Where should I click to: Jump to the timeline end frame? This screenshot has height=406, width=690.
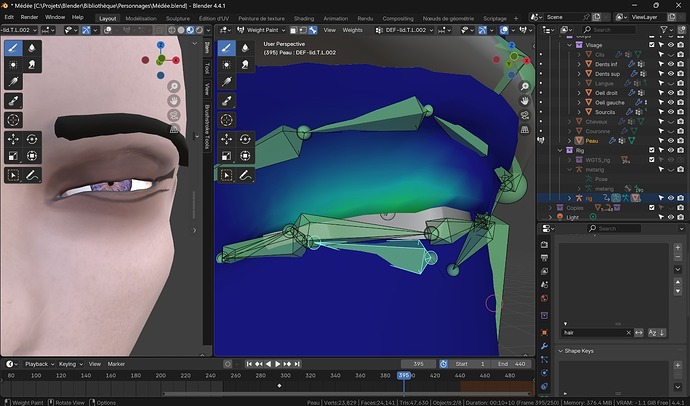coord(297,364)
